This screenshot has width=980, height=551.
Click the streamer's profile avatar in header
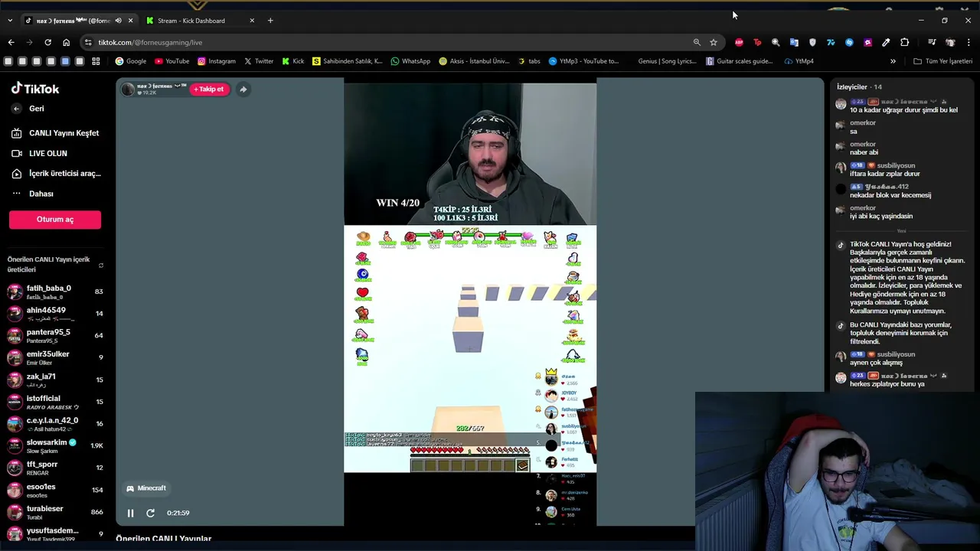pos(129,90)
